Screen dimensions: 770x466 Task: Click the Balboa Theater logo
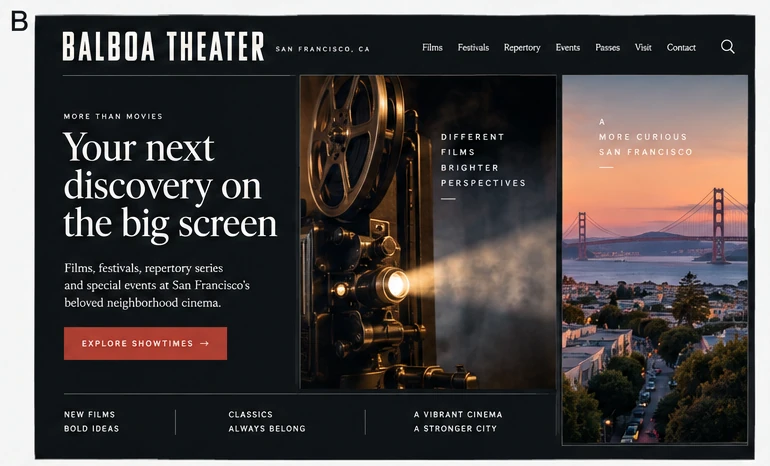coord(163,46)
